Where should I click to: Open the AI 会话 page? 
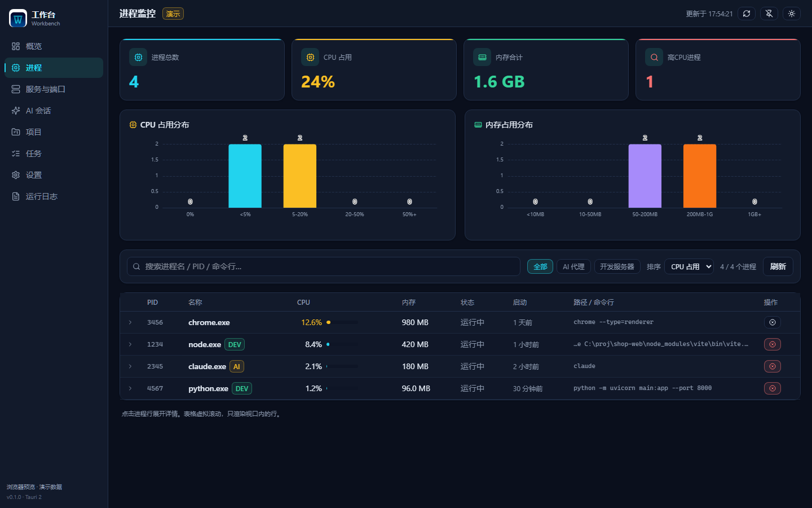point(54,111)
